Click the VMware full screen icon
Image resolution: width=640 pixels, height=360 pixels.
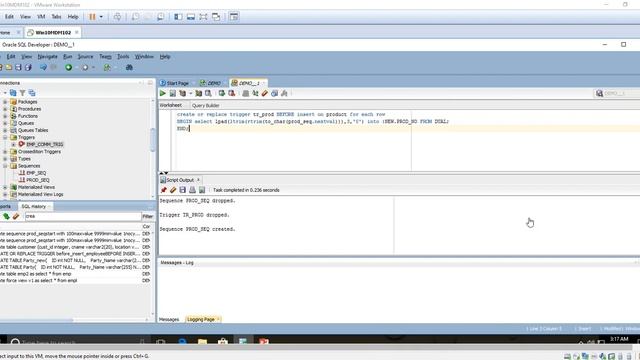point(203,17)
